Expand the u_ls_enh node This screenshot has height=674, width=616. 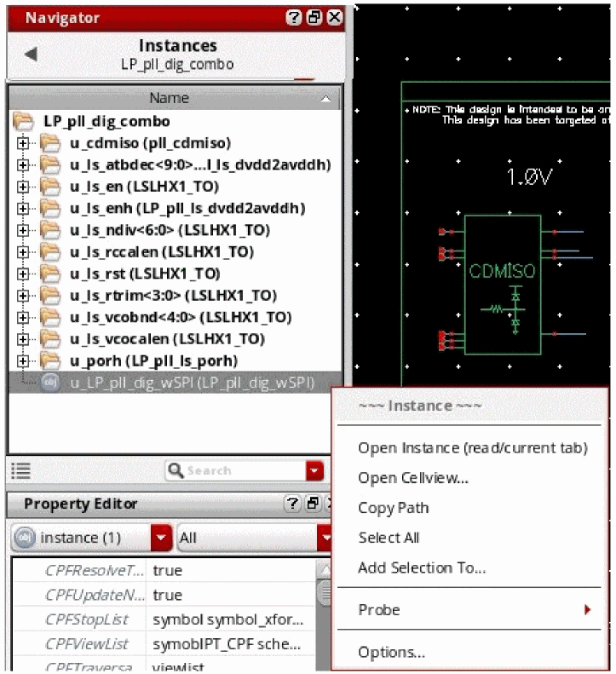23,209
